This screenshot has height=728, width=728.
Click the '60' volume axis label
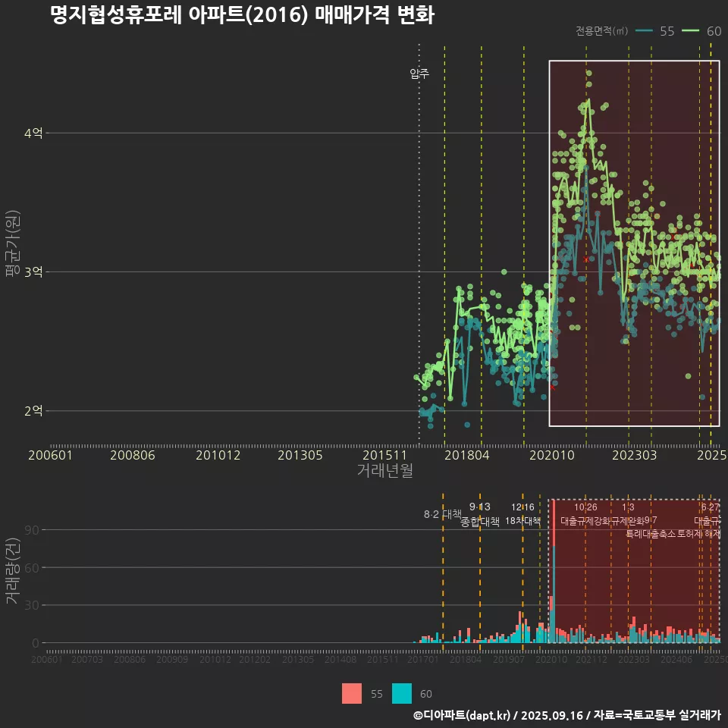click(32, 567)
